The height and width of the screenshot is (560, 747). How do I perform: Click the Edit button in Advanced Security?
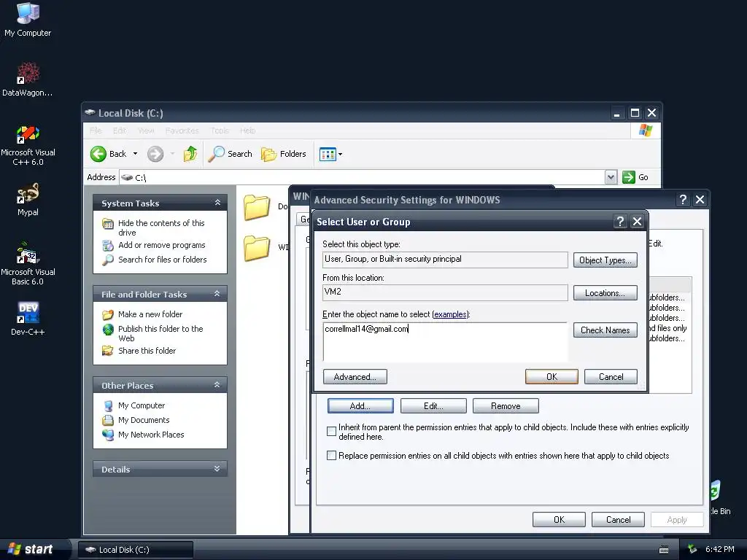click(x=433, y=405)
